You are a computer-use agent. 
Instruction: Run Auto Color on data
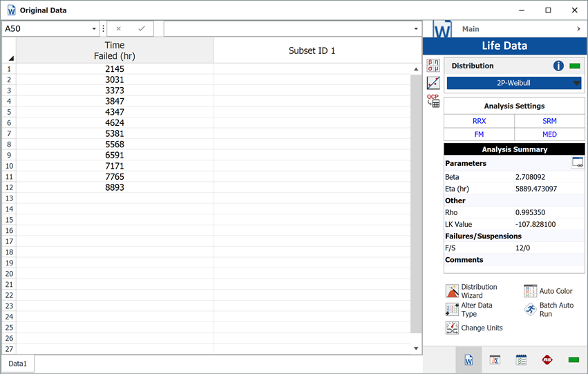tap(531, 291)
